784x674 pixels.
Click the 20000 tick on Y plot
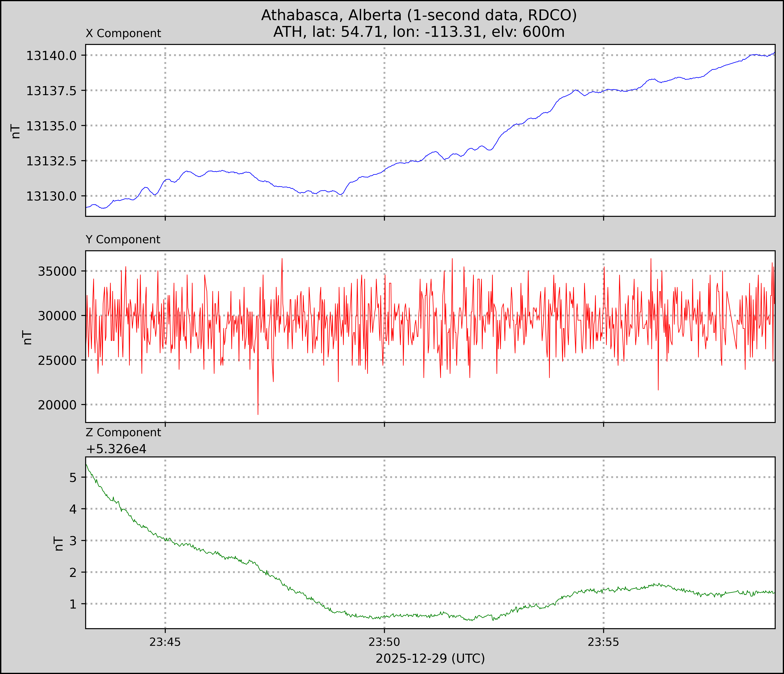pyautogui.click(x=57, y=405)
